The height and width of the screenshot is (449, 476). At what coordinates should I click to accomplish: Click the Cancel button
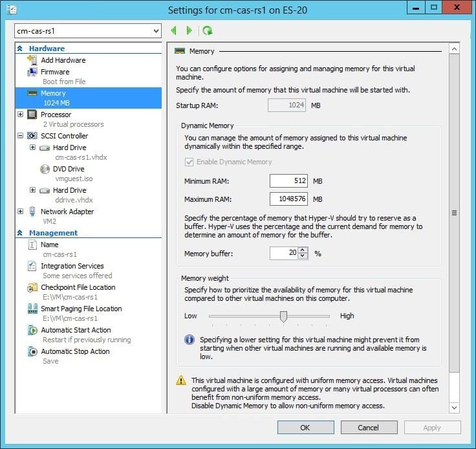click(369, 428)
